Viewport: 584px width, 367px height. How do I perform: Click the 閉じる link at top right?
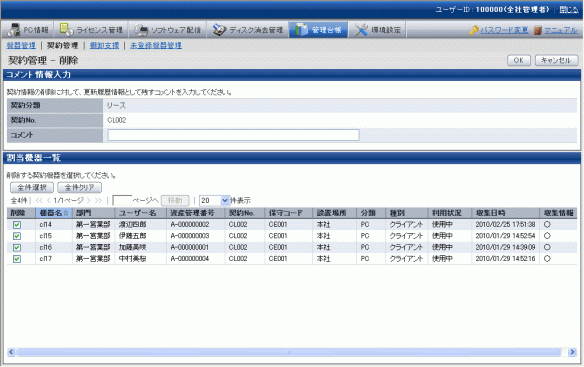(x=569, y=10)
